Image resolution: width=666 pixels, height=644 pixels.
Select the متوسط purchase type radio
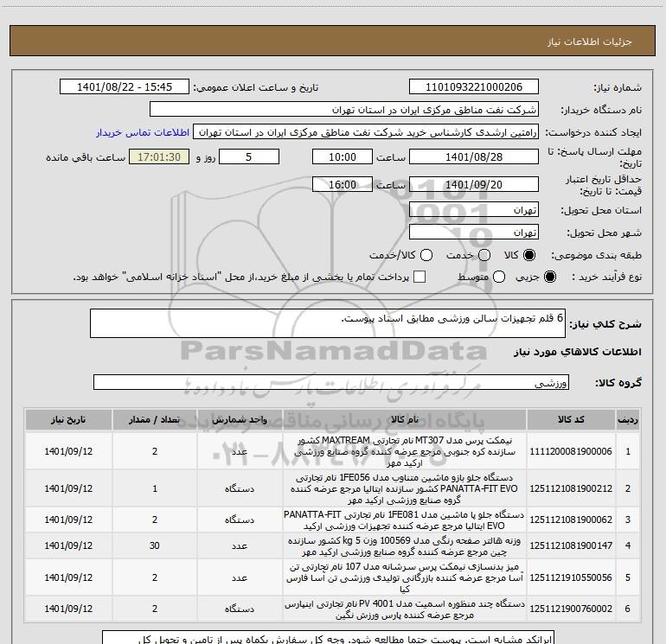click(499, 277)
